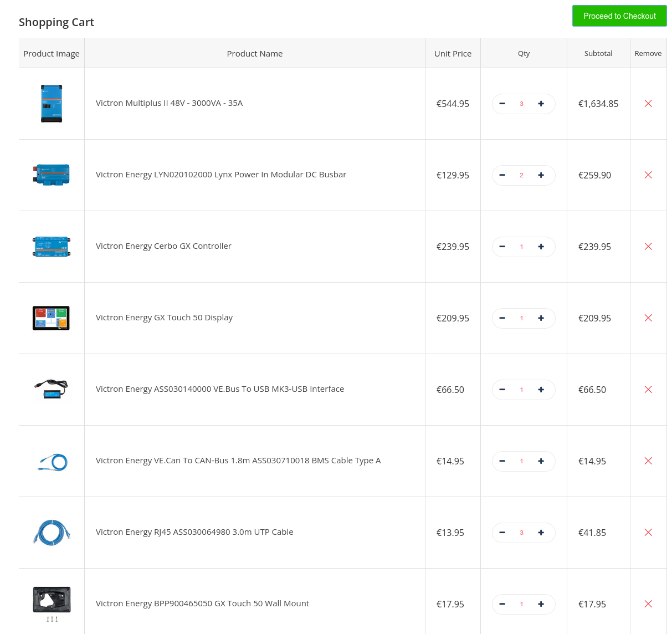Remove RJ45 3.0m UTP Cable from cart

pos(648,533)
